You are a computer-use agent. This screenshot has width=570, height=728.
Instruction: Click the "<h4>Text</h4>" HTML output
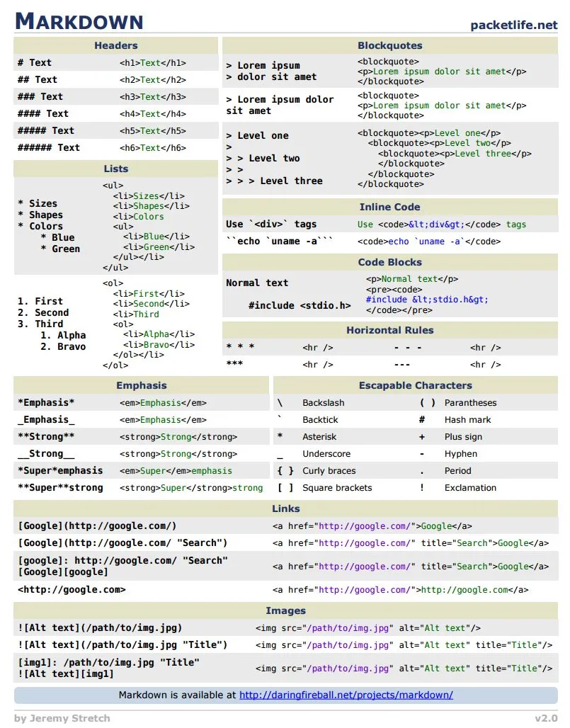click(x=153, y=114)
